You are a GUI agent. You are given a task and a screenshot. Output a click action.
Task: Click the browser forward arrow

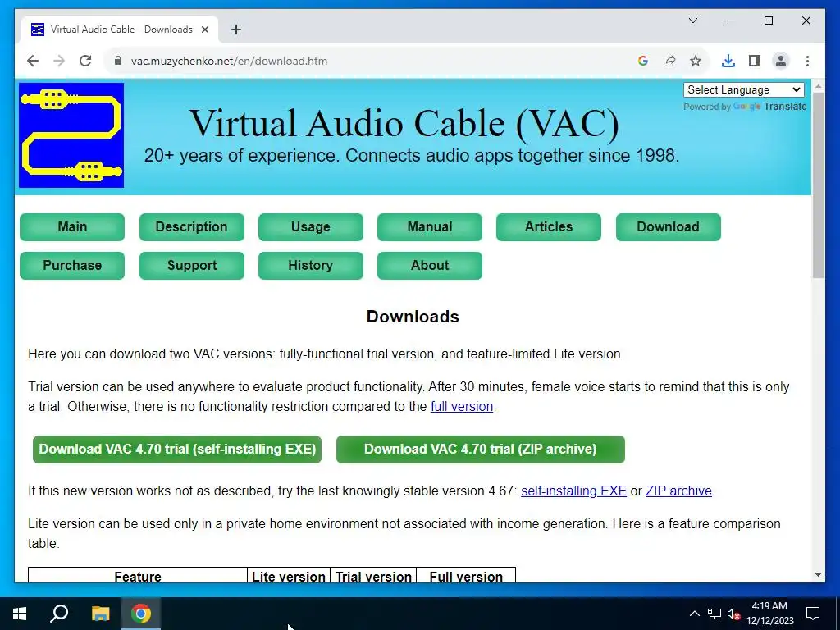[59, 61]
